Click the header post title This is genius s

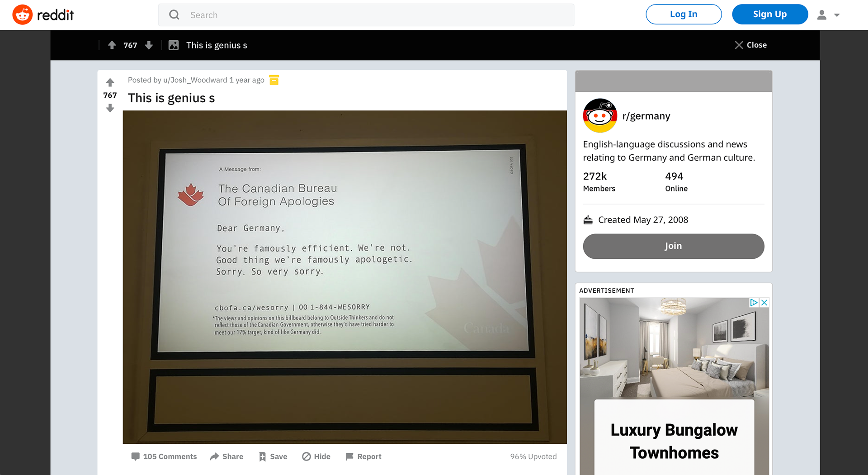[x=217, y=45]
